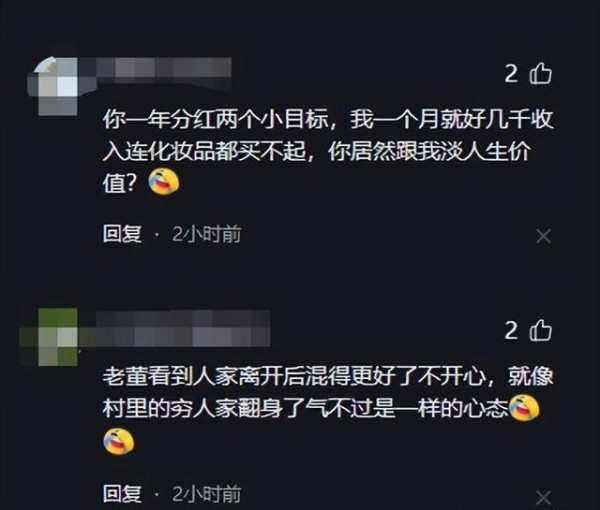Viewport: 600px width, 510px height.
Task: Click the laughing emoji right after 一样的心态
Action: [524, 408]
